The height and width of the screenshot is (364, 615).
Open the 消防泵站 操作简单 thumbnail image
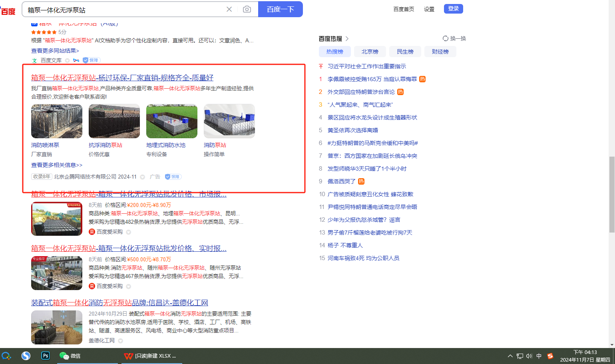(229, 121)
